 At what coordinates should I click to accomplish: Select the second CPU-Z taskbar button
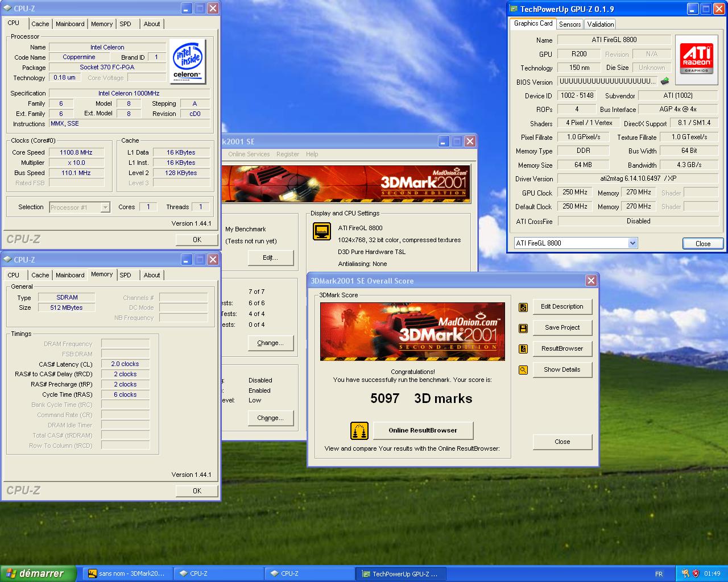click(309, 573)
